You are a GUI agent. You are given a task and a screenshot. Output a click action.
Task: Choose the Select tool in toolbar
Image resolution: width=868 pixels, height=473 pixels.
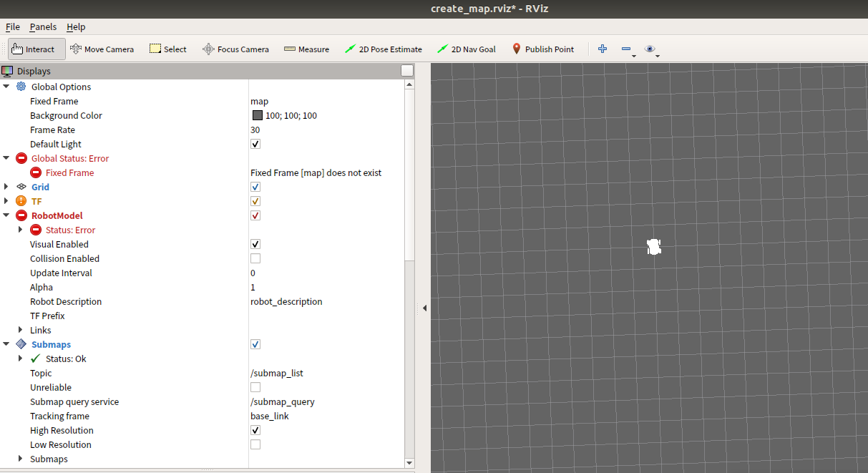pos(167,49)
